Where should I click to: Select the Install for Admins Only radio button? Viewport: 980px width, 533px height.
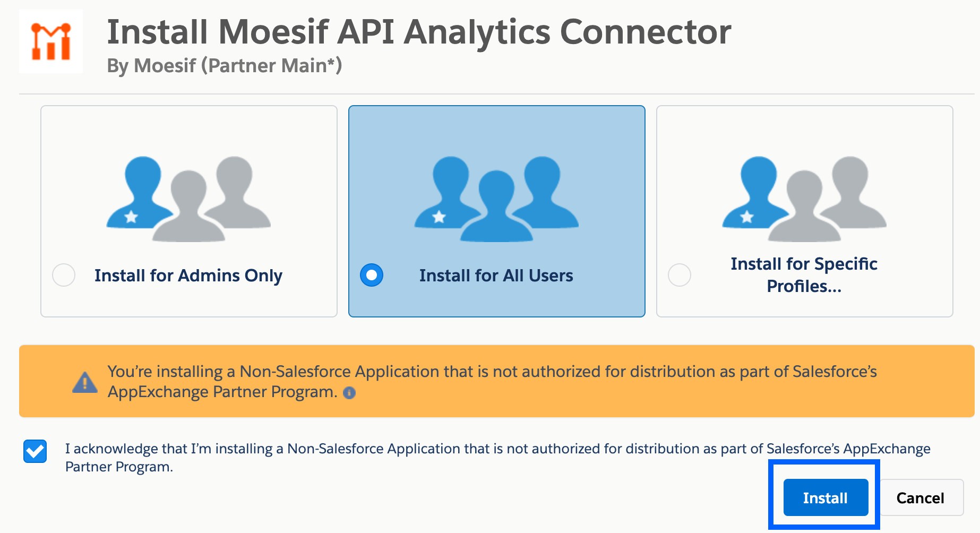coord(63,275)
